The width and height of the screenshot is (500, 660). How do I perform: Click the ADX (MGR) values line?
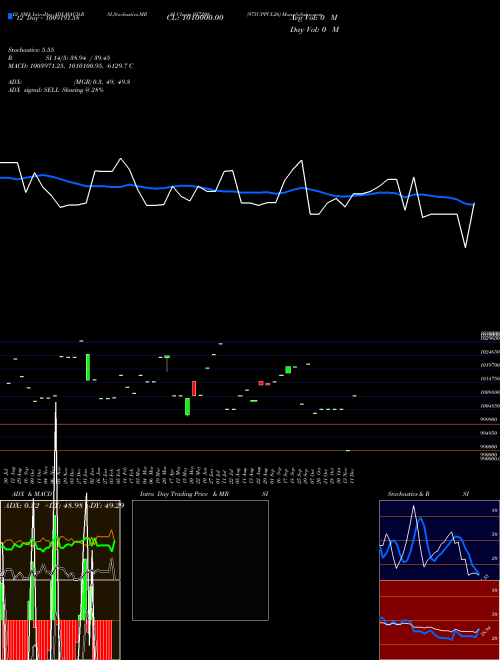(x=69, y=82)
